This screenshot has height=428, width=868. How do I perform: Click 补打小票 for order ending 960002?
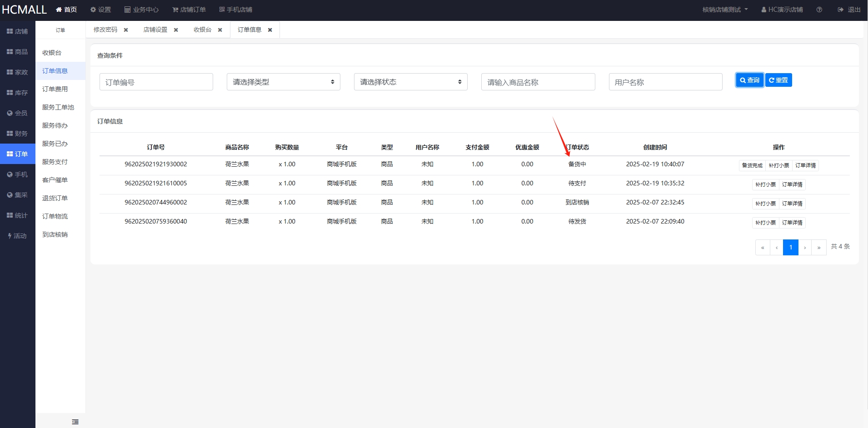[766, 204]
